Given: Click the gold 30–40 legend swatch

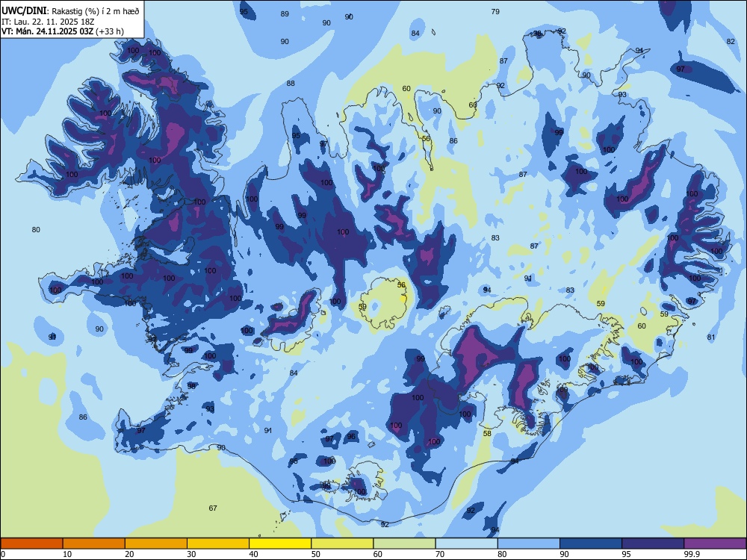Looking at the screenshot, I should [218, 544].
